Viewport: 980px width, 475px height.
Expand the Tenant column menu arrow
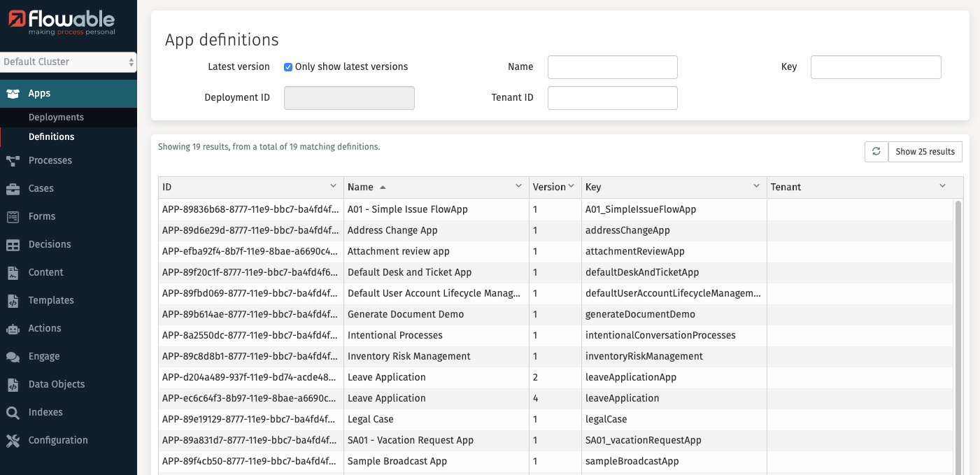942,186
